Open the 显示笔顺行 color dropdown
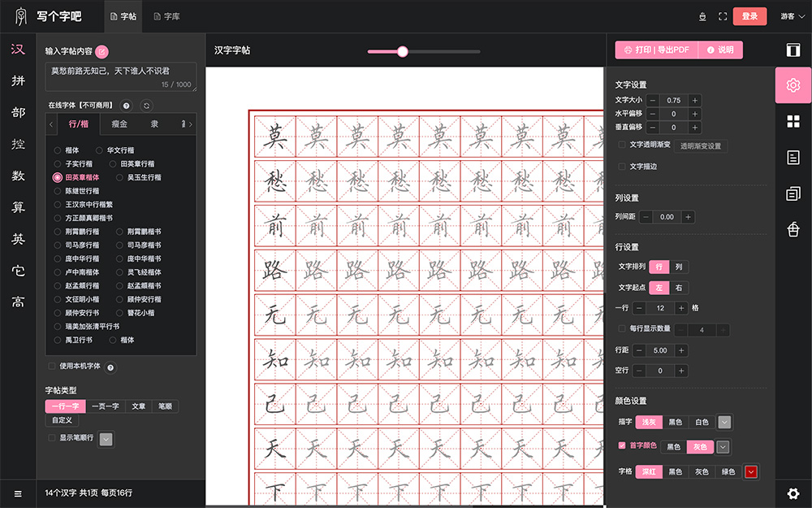812x508 pixels. (106, 440)
